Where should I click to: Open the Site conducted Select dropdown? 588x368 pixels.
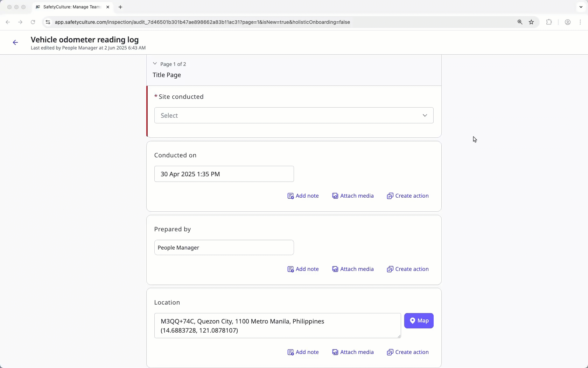(294, 115)
